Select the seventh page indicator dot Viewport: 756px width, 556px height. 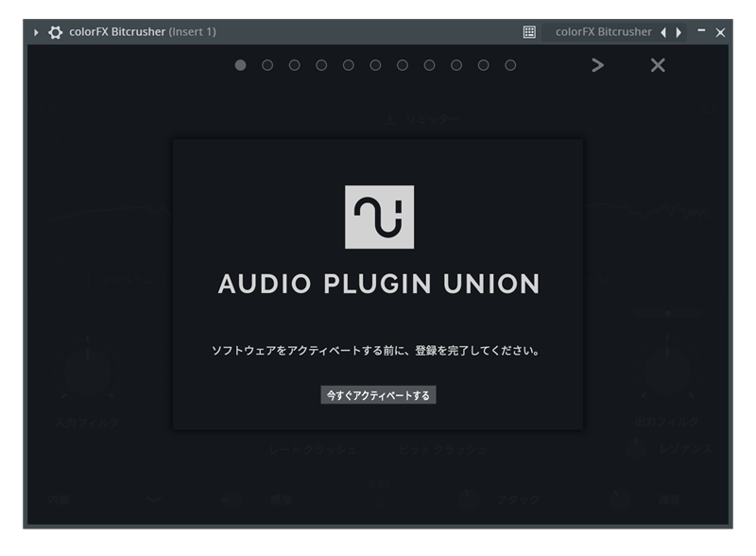(x=403, y=65)
